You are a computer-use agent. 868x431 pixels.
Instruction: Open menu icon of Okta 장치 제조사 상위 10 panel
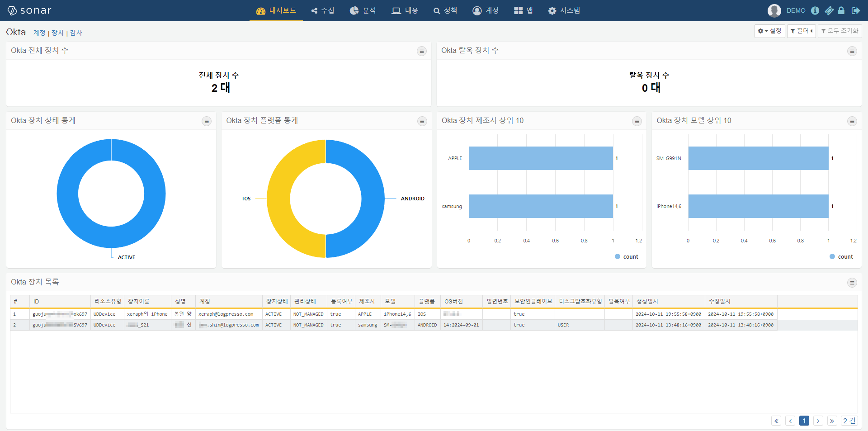click(x=637, y=121)
